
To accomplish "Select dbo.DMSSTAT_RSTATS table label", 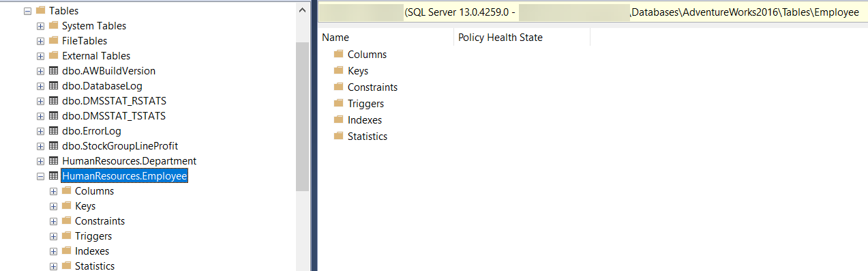I will [x=114, y=101].
